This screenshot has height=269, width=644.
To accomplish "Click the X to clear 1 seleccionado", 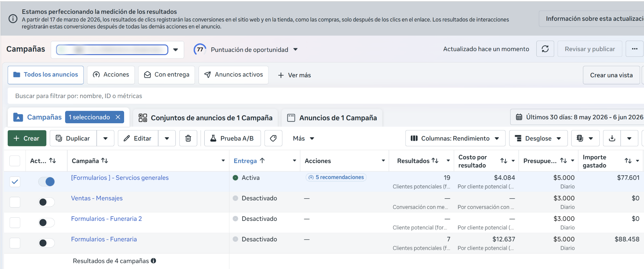I will pyautogui.click(x=118, y=117).
